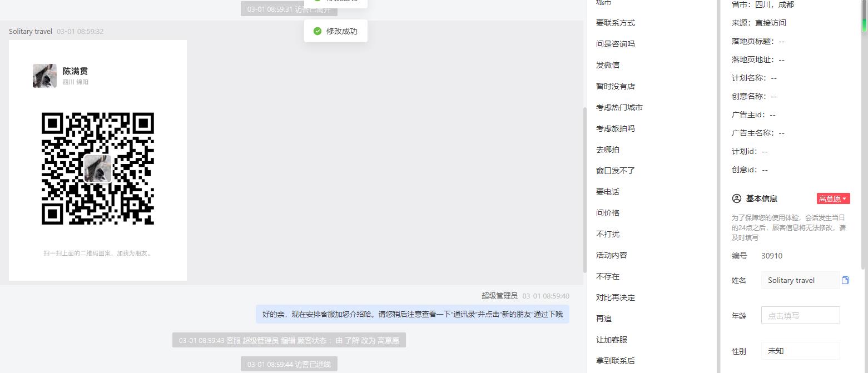Focus the 年龄 input field

[x=800, y=315]
